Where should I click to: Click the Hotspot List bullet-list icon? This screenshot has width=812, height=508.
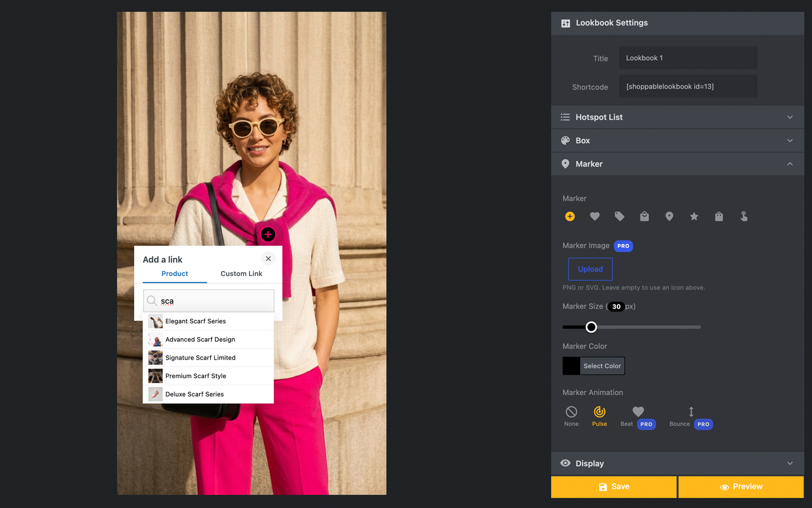pyautogui.click(x=565, y=117)
